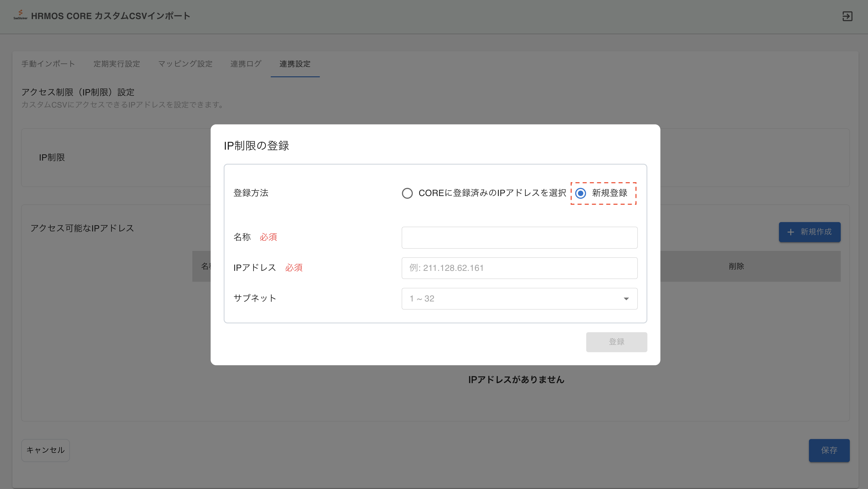Click the logout icon in header
868x489 pixels.
847,16
